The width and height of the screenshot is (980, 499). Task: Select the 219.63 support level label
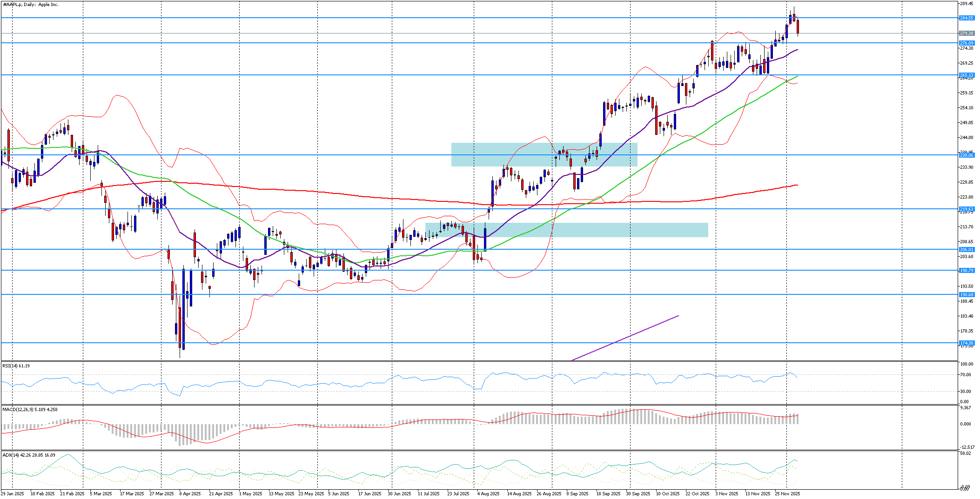tap(967, 209)
